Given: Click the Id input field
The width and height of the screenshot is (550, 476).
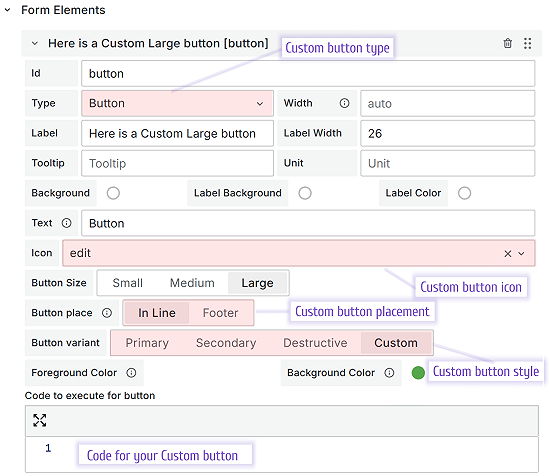Looking at the screenshot, I should [x=308, y=73].
